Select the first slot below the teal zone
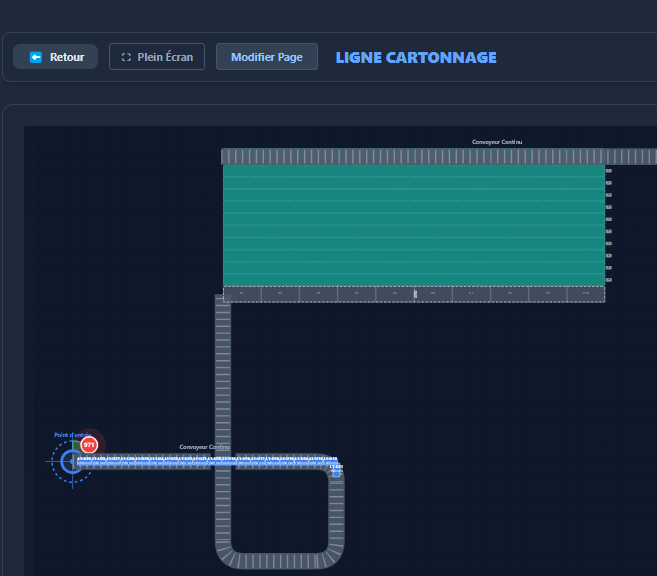The height and width of the screenshot is (576, 657). pyautogui.click(x=242, y=294)
